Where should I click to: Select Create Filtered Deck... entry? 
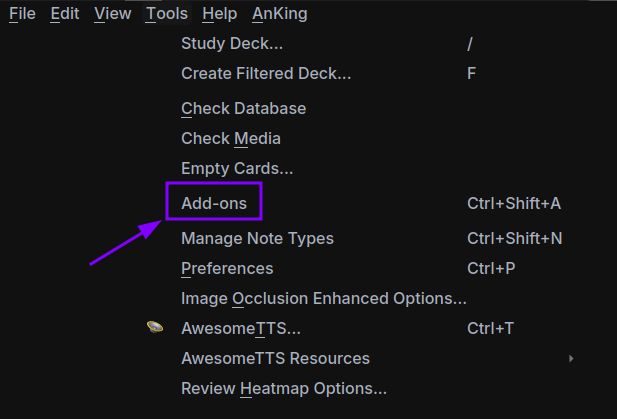[266, 73]
